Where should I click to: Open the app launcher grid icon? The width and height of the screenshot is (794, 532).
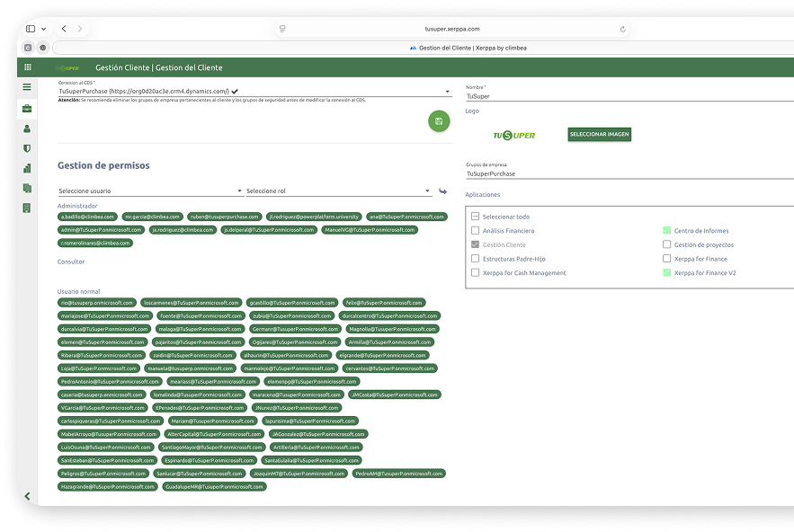click(28, 67)
